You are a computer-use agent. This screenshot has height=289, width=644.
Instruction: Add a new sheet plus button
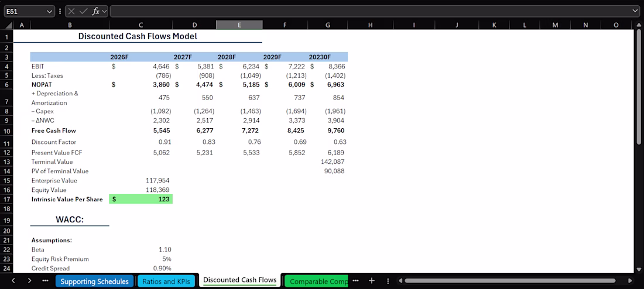click(372, 281)
